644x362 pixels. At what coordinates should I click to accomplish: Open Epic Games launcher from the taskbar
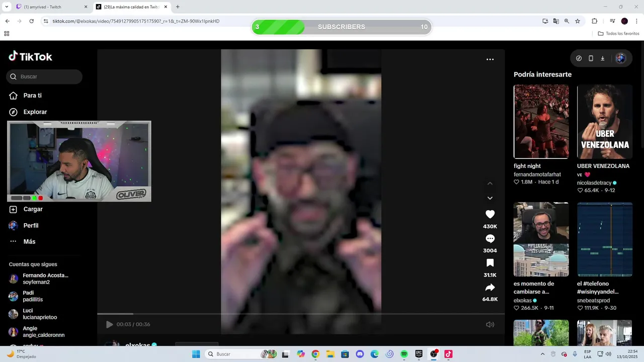pos(419,354)
